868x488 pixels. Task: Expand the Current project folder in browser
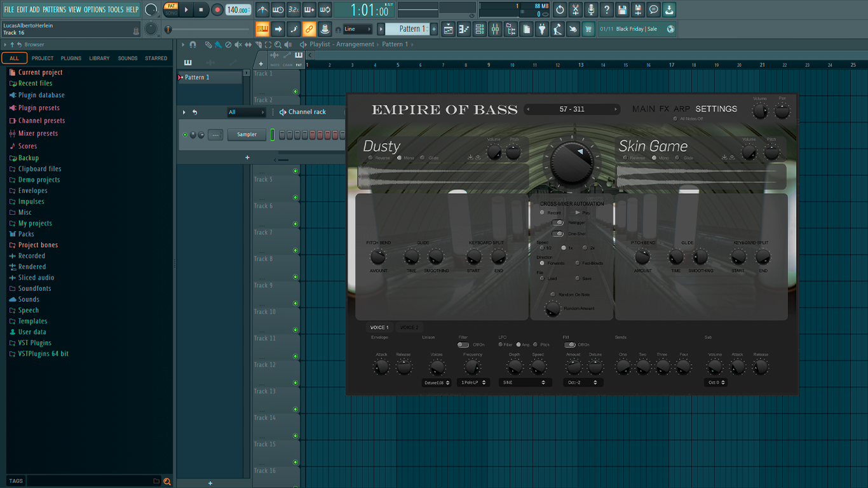pyautogui.click(x=40, y=72)
